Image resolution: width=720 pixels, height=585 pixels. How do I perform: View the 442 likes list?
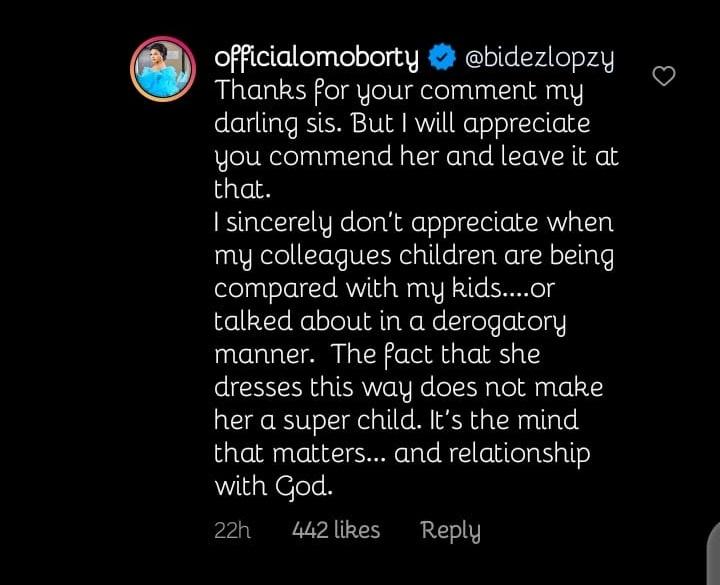(x=335, y=531)
